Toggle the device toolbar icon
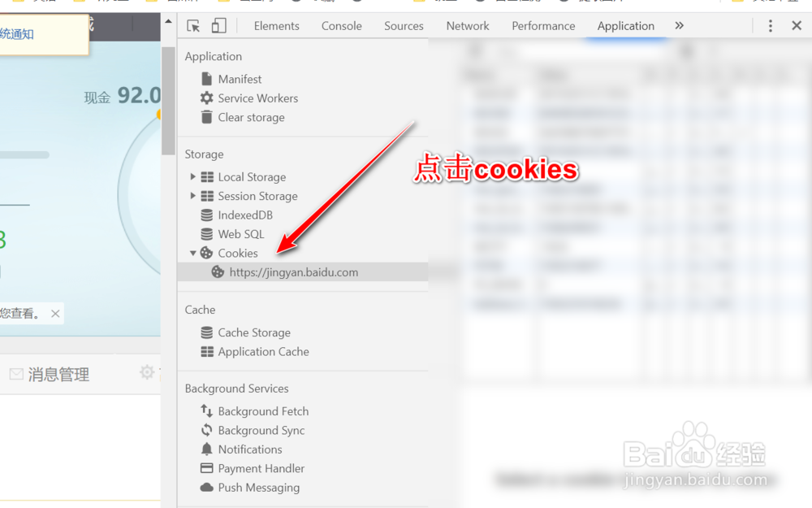The height and width of the screenshot is (508, 812). 218,26
